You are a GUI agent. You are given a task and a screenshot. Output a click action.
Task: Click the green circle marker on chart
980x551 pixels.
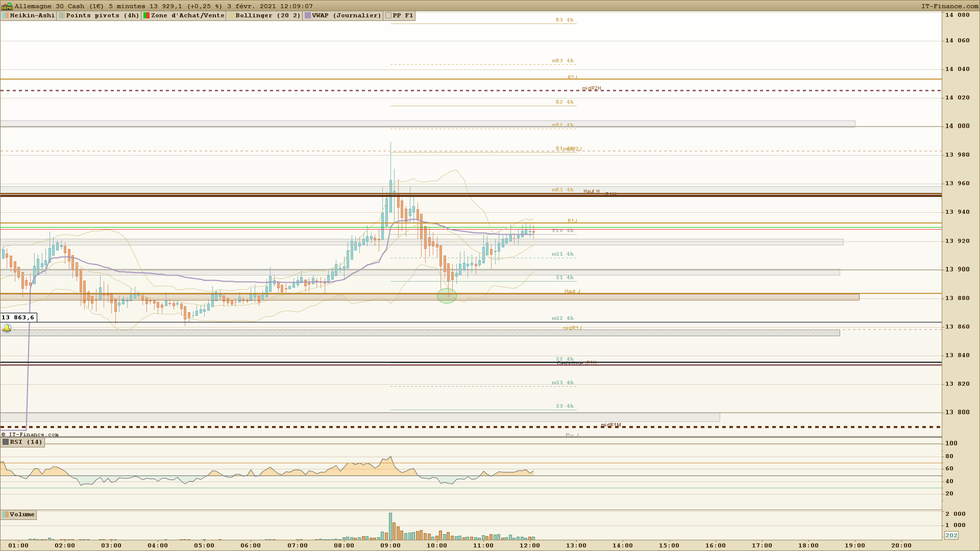[447, 296]
